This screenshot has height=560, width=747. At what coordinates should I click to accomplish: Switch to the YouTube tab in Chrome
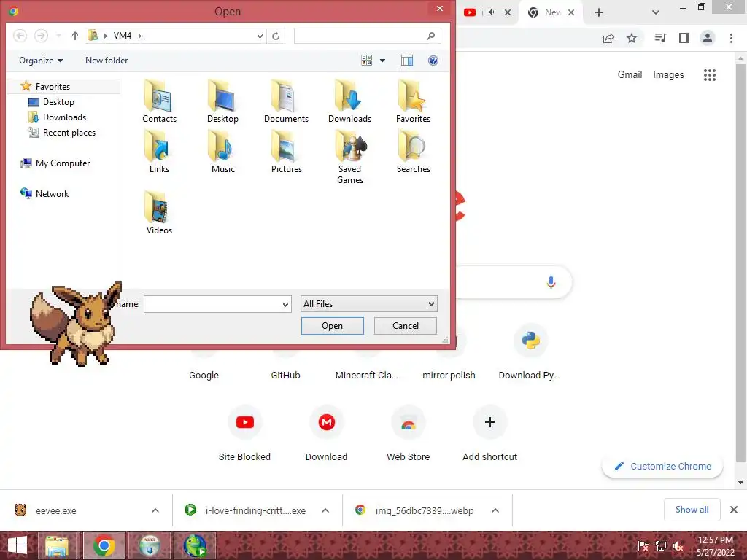point(470,12)
